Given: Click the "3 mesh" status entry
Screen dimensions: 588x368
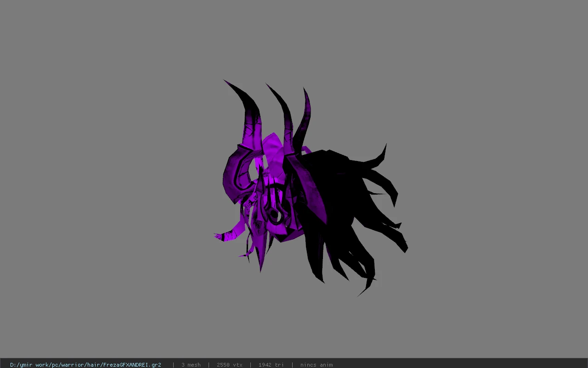Looking at the screenshot, I should [191, 365].
